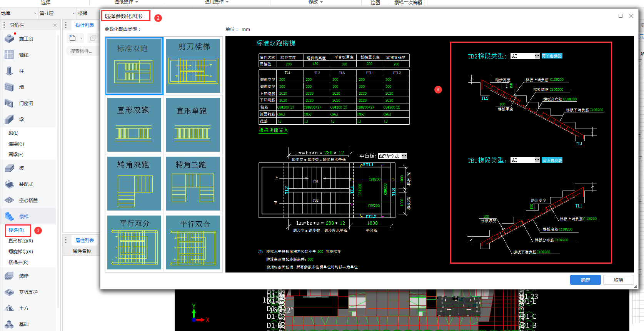
Task: Open the 板 slab category icon
Action: point(9,168)
